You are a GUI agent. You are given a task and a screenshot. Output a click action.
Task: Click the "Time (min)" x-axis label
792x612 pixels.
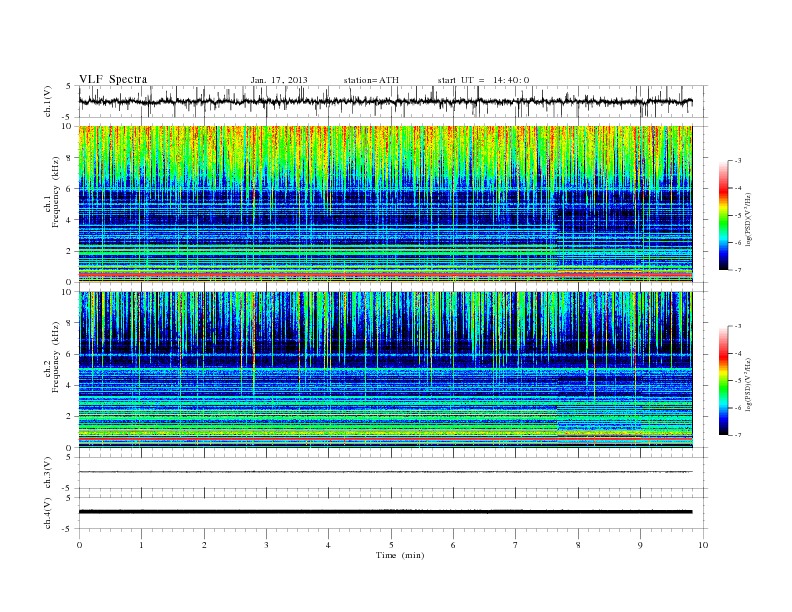(x=400, y=555)
